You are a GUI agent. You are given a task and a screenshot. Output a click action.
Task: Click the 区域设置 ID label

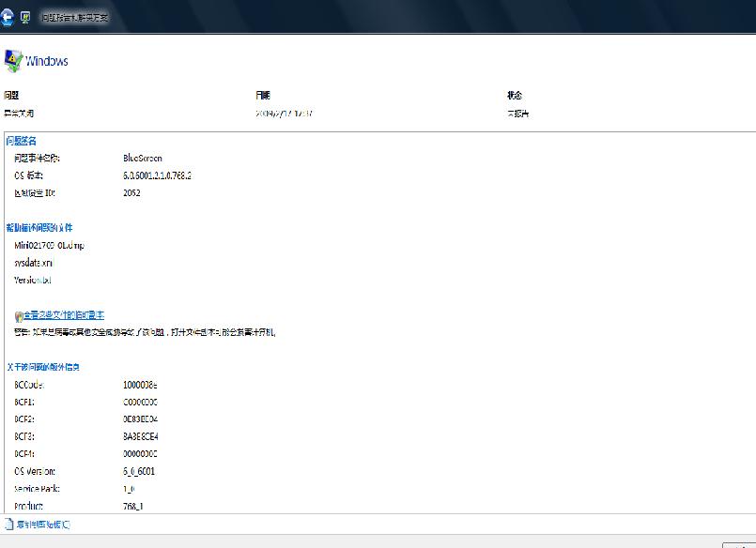point(35,193)
